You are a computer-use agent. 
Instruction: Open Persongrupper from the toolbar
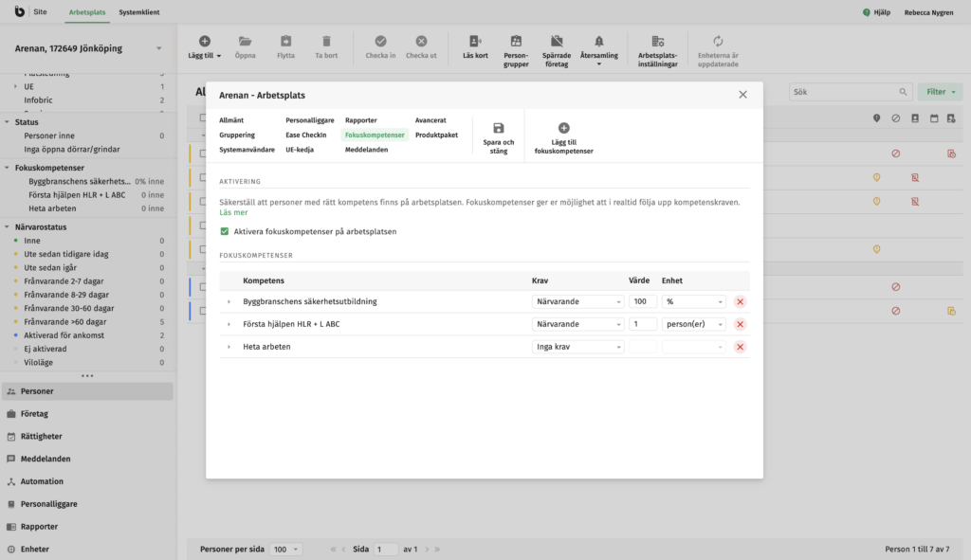pyautogui.click(x=516, y=42)
